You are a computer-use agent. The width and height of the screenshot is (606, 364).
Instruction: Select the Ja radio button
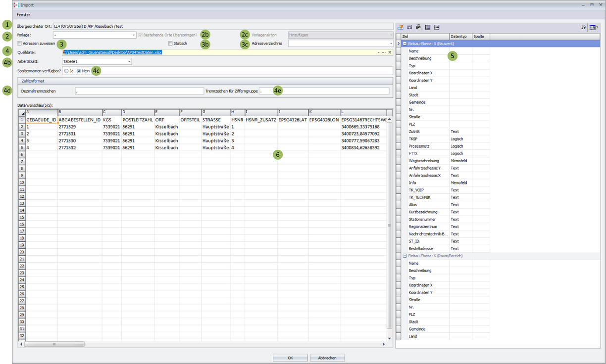[66, 71]
